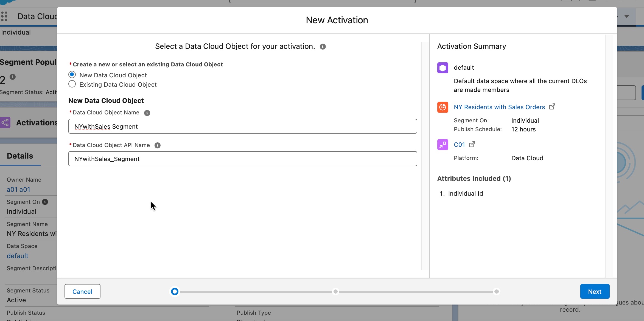
Task: Open the Individual tab in background
Action: [16, 32]
